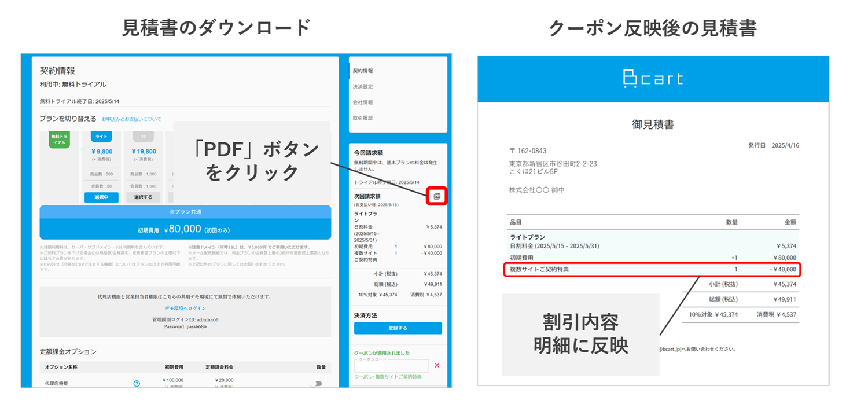Click the PDF download icon beside 次回請求額

[x=437, y=196]
